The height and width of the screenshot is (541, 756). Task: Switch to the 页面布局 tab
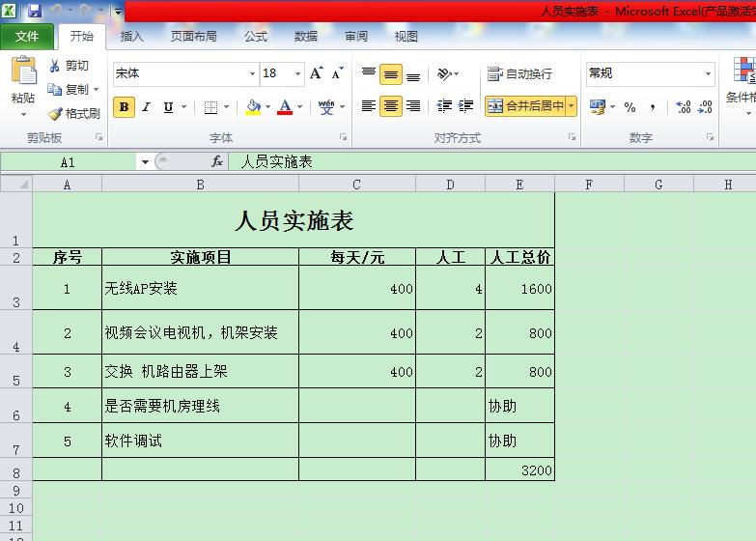pyautogui.click(x=193, y=37)
